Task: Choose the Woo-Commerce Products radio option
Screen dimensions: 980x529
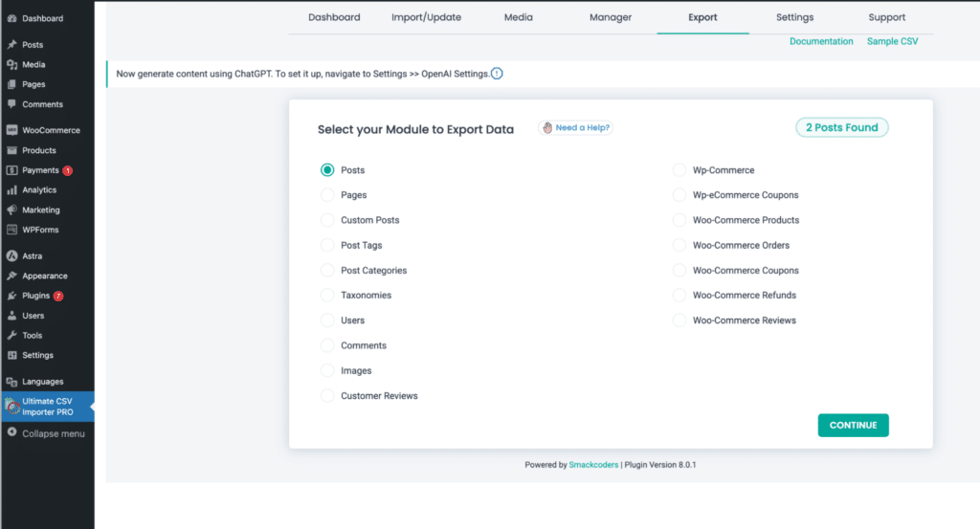Action: click(x=679, y=220)
